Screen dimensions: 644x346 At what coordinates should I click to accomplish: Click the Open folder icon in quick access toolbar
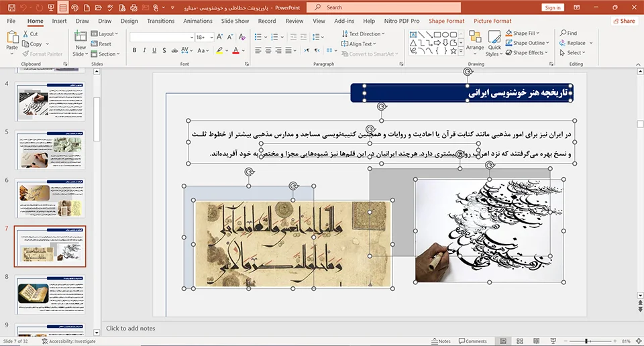[x=98, y=7]
